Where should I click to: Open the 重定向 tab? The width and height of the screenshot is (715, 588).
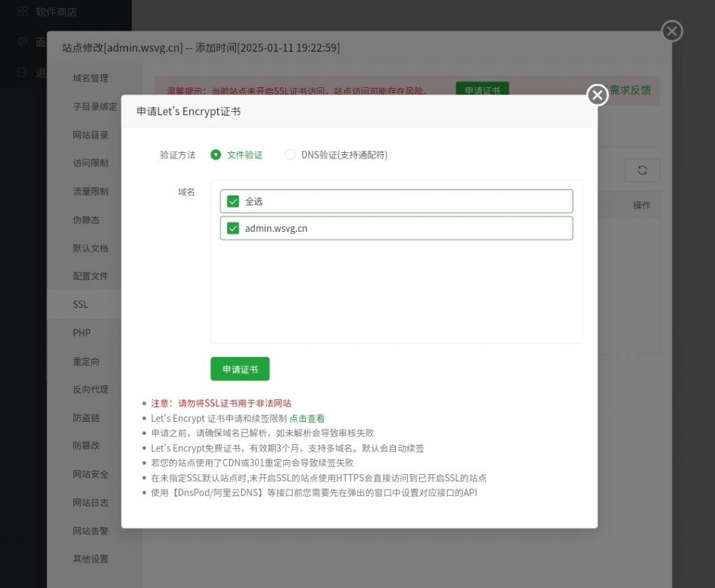pos(87,362)
